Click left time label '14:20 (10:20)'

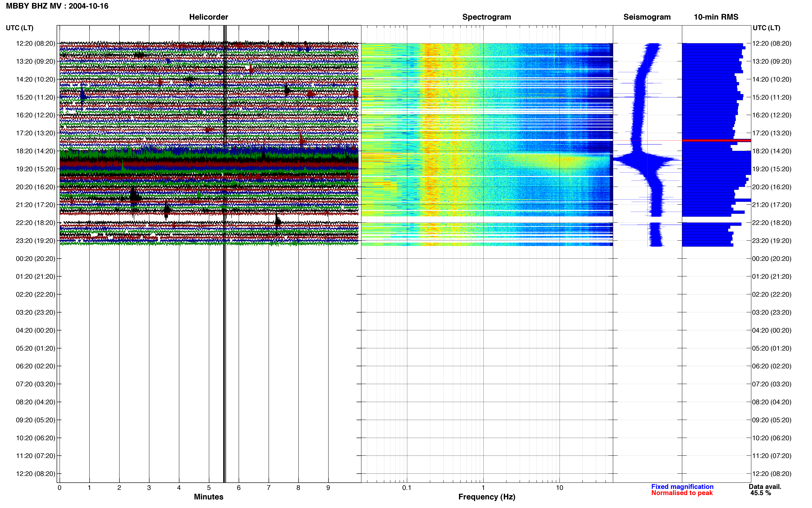point(36,79)
